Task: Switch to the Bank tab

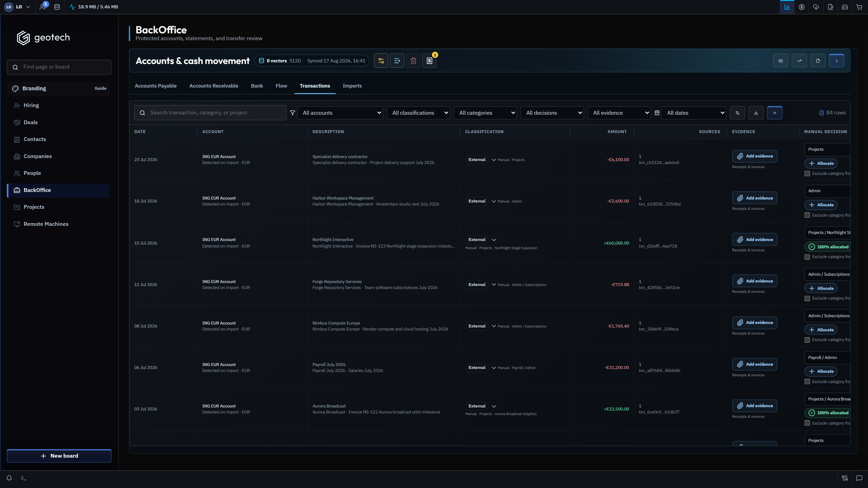Action: tap(257, 86)
